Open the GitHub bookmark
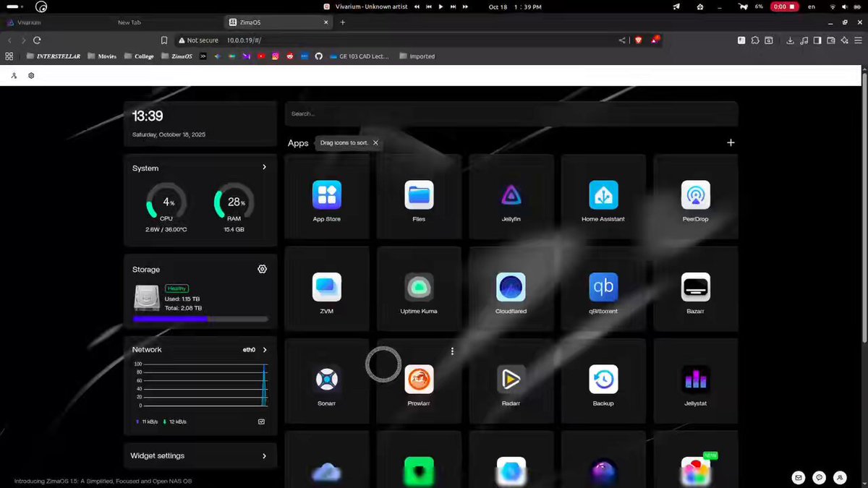Screen dimensions: 868x488 (x=318, y=56)
